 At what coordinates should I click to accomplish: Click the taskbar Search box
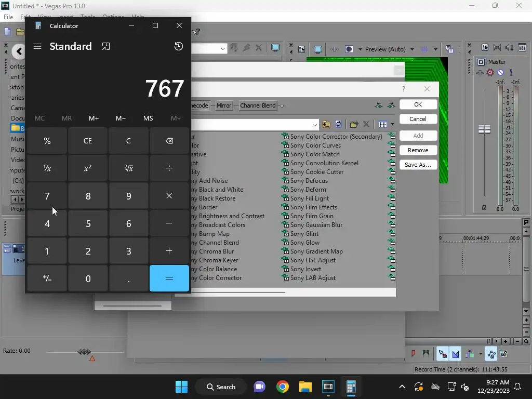pos(221,387)
